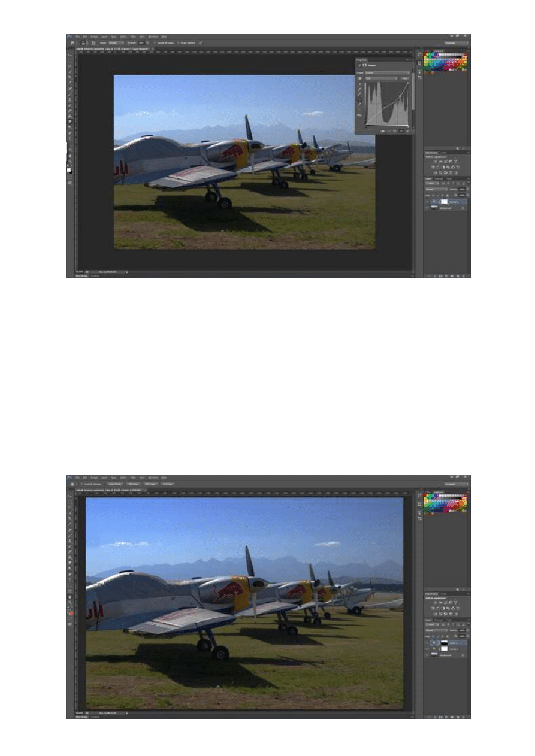The width and height of the screenshot is (535, 756).
Task: Click the Actual Pixels button
Action: click(115, 484)
